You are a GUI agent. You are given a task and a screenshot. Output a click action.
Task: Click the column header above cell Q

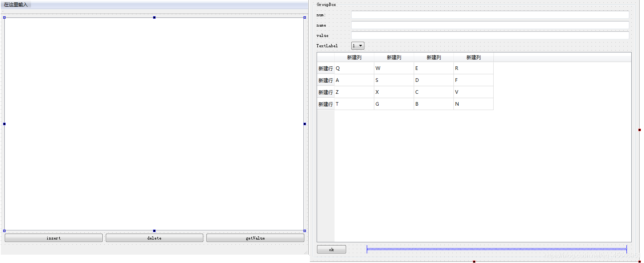(354, 57)
